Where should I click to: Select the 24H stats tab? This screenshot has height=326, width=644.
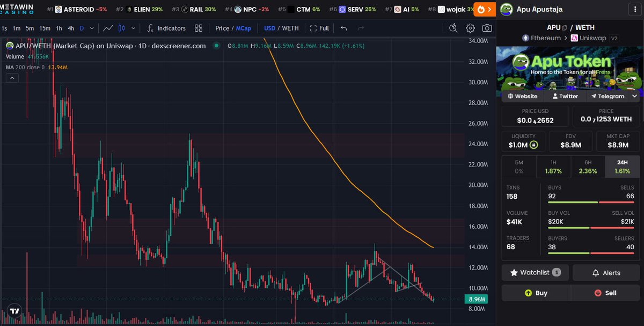[x=622, y=166]
